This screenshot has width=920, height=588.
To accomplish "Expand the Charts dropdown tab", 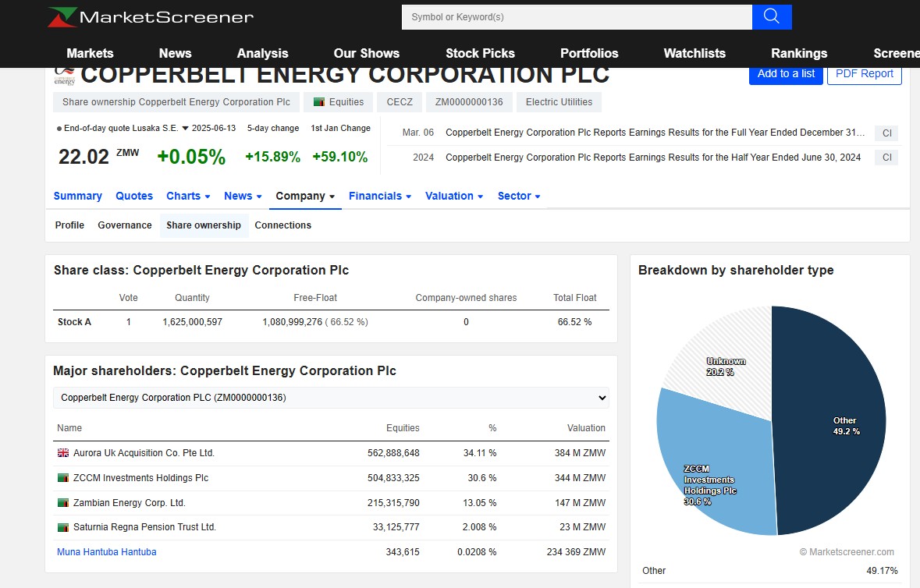I will point(188,196).
